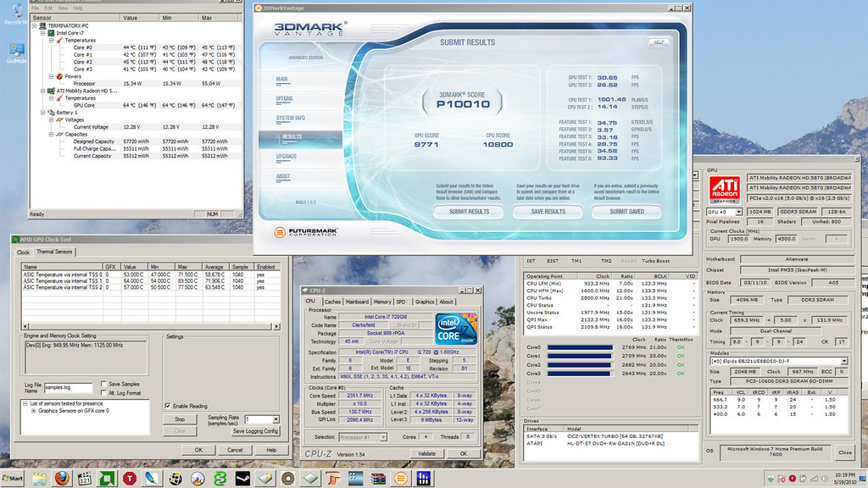Viewport: 868px width, 488px height.
Task: Collapse the Intel Core i7 tree node
Action: point(42,33)
